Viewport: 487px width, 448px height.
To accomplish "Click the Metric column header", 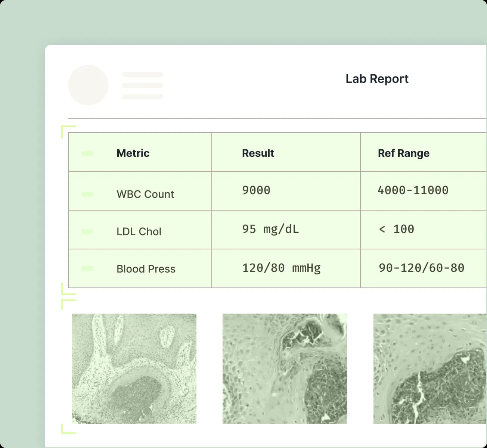I will click(133, 153).
